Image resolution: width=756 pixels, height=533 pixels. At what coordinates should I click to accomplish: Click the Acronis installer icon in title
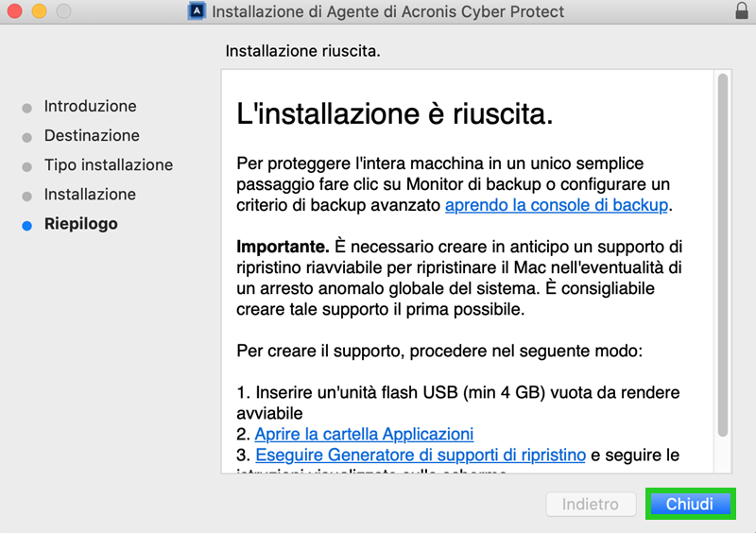(197, 11)
